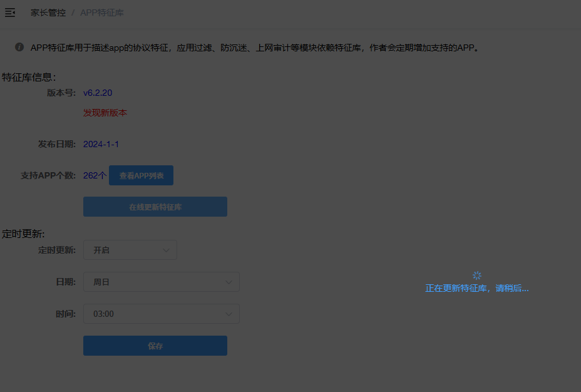Image resolution: width=581 pixels, height=392 pixels.
Task: Click the loading spinner icon
Action: 477,276
